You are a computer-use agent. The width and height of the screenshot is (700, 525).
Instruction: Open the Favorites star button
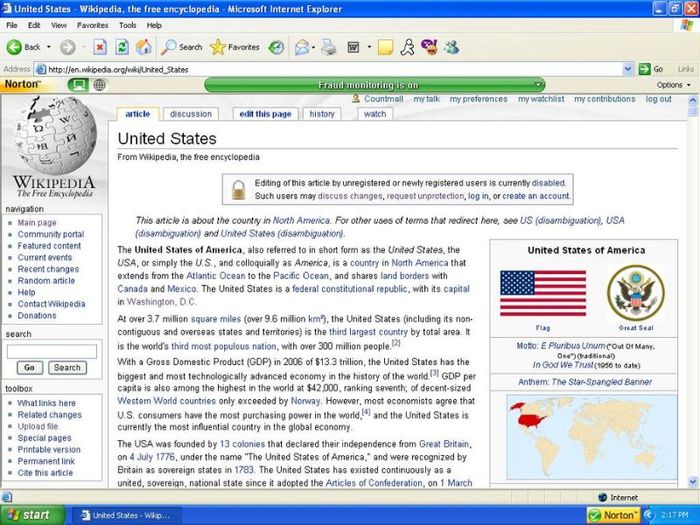pyautogui.click(x=235, y=47)
